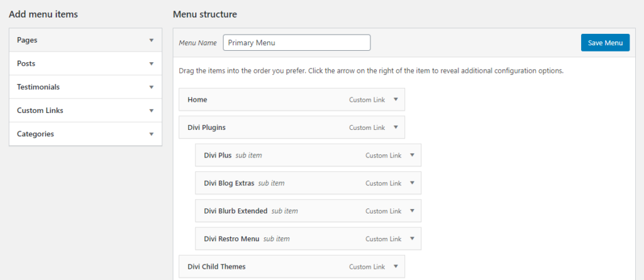Expand the Pages panel arrow

click(152, 40)
